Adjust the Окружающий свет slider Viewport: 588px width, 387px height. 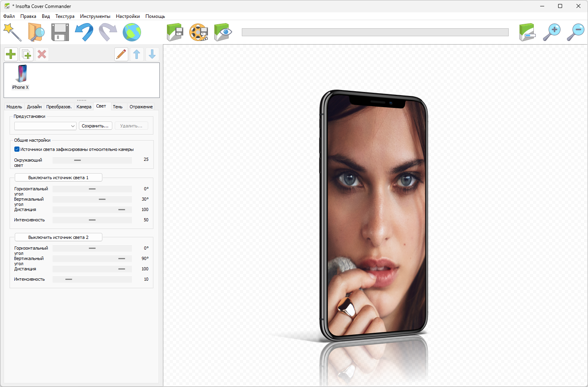point(92,160)
